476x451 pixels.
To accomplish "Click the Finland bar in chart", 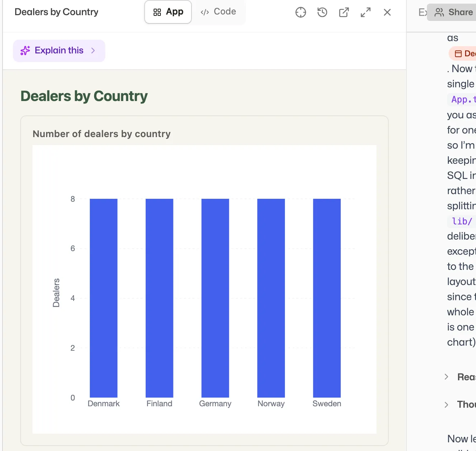I will point(159,298).
